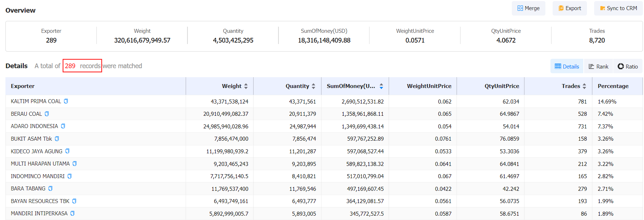Image resolution: width=644 pixels, height=220 pixels.
Task: Copy exporter name BUKIT ASAM Tbk
Action: tap(57, 139)
